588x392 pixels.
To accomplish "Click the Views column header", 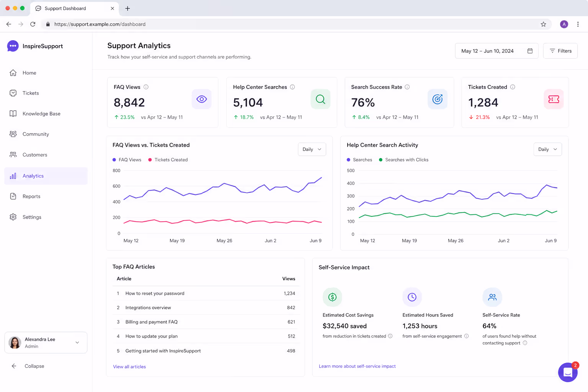I will tap(289, 279).
